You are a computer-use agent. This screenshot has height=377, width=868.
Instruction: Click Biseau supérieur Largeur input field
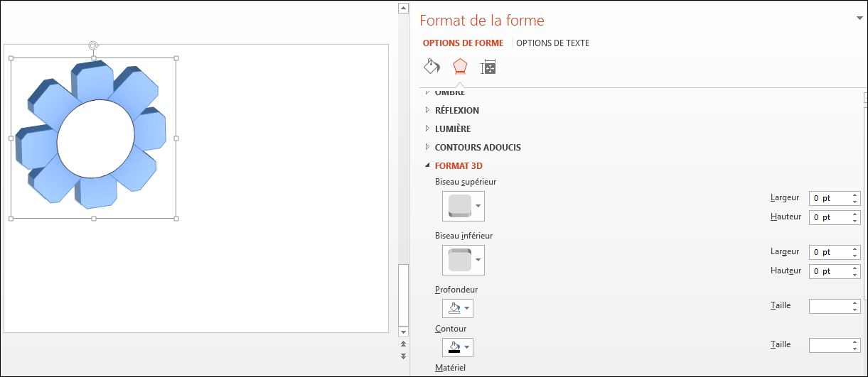830,198
